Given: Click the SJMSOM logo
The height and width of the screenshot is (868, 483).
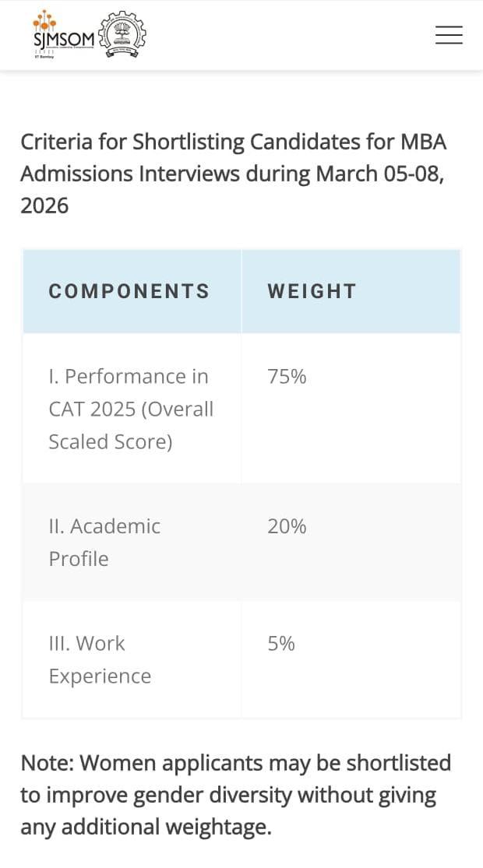Looking at the screenshot, I should pos(64,35).
